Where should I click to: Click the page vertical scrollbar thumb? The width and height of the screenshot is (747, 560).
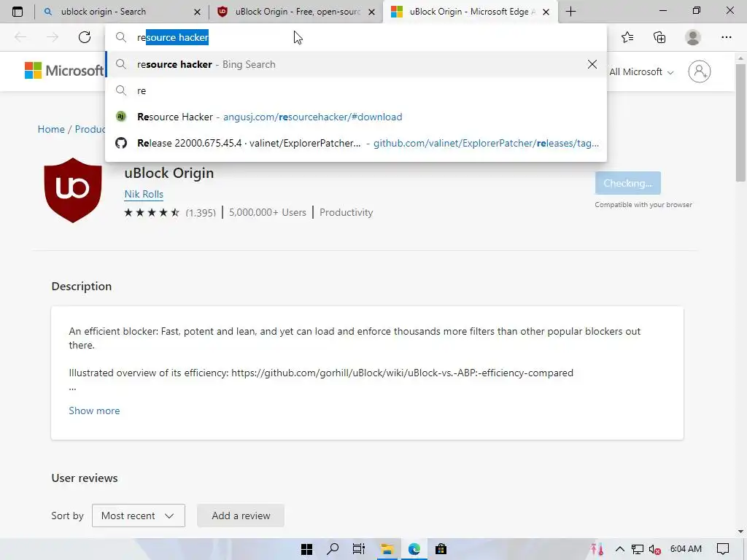[x=740, y=122]
